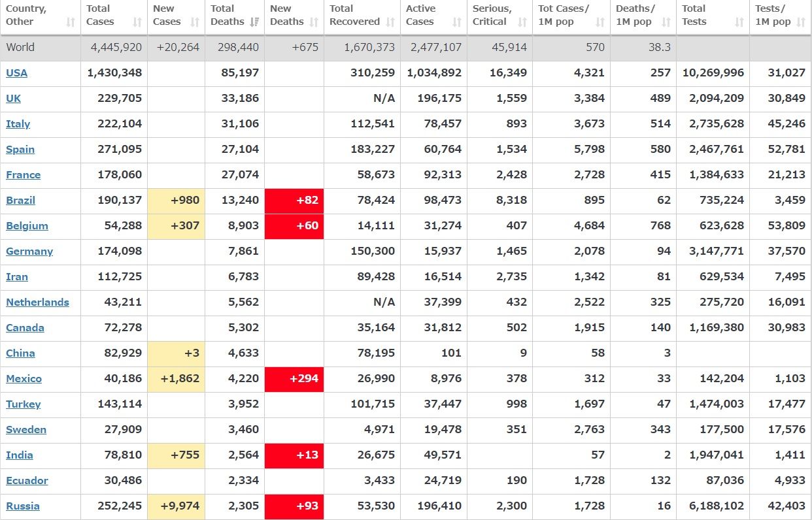Click sort icon in Active Cases header
The image size is (812, 520).
(457, 22)
